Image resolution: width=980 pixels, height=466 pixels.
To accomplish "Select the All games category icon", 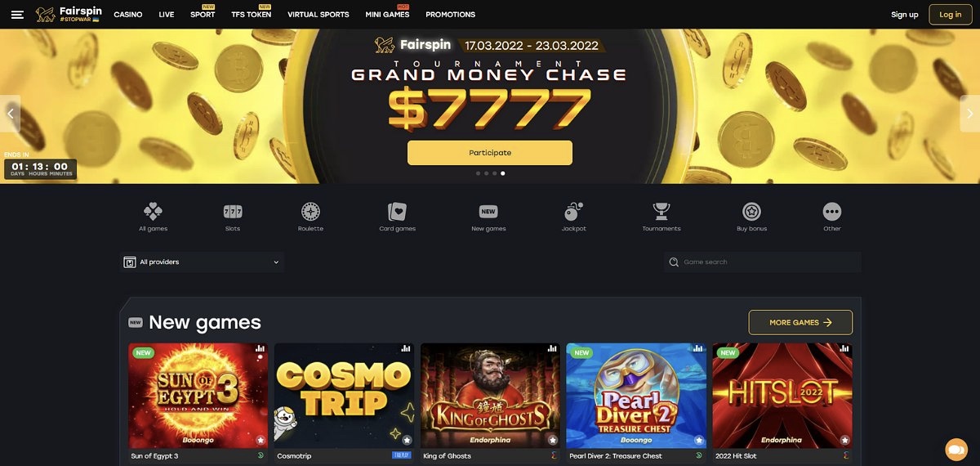I will pyautogui.click(x=153, y=211).
